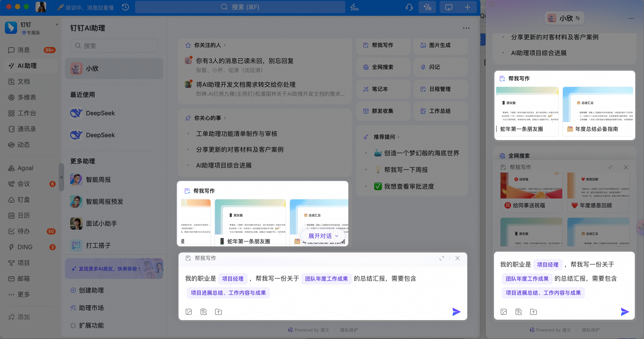The width and height of the screenshot is (644, 339).
Task: Click the image insert icon in 小欣 side window
Action: click(504, 312)
